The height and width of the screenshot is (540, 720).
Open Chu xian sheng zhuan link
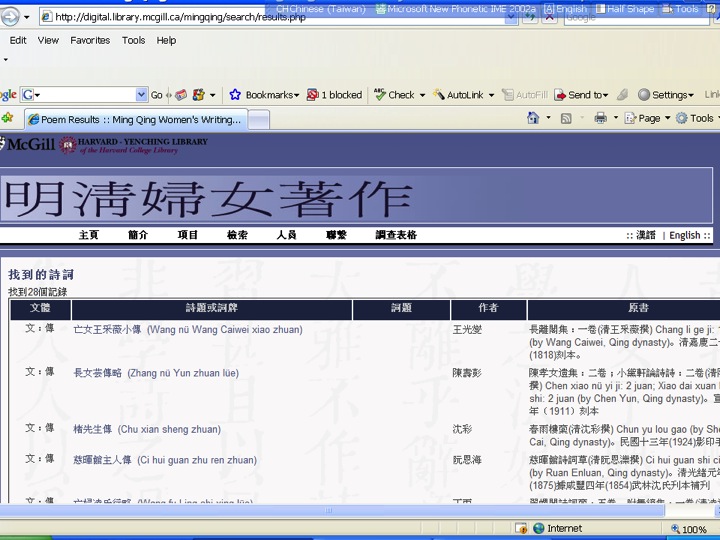(x=147, y=429)
